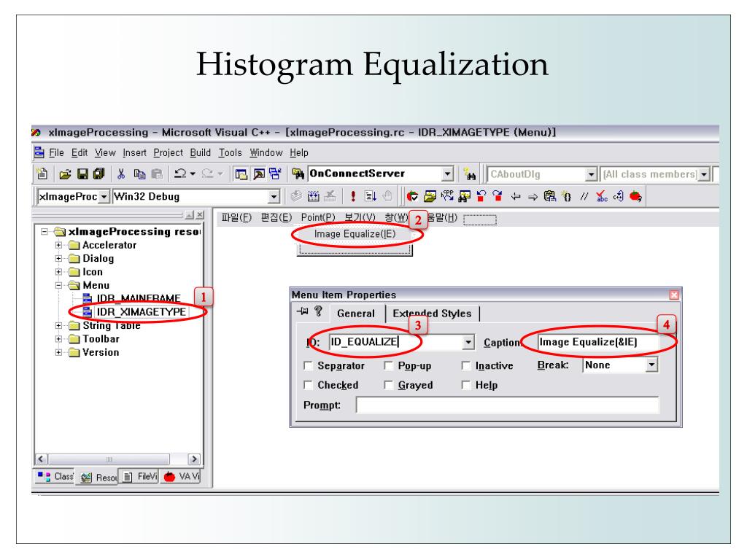Screen dimensions: 747x560
Task: Click the Find in Files binoculars icon
Action: tap(298, 174)
